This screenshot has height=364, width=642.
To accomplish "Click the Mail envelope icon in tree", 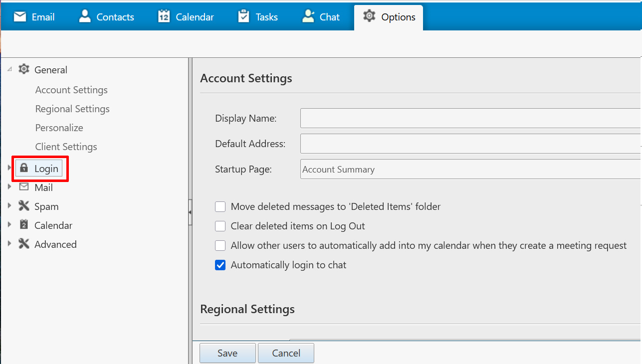I will point(24,187).
